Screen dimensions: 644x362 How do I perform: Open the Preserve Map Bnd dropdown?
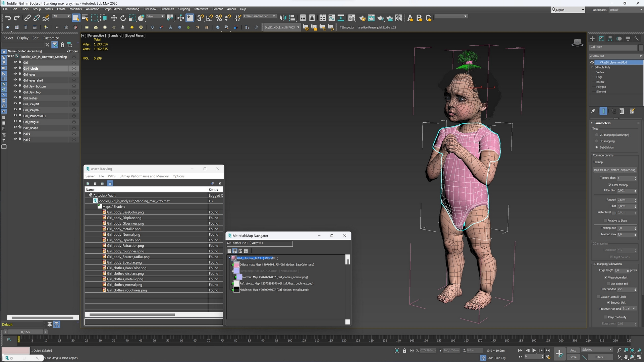point(629,309)
